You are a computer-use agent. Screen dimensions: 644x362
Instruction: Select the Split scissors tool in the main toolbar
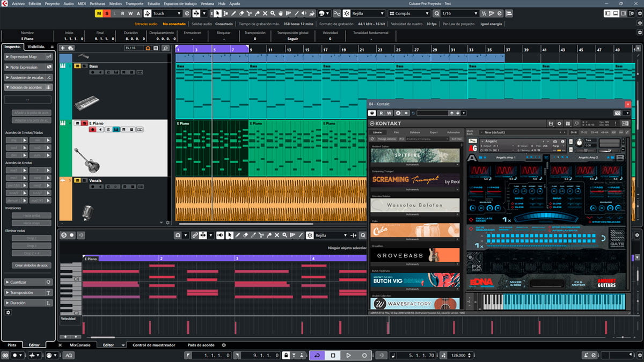tap(249, 13)
